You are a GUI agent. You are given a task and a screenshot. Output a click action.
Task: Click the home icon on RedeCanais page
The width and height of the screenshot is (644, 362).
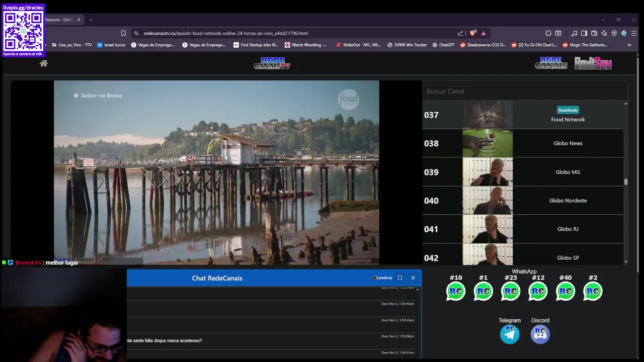(44, 63)
